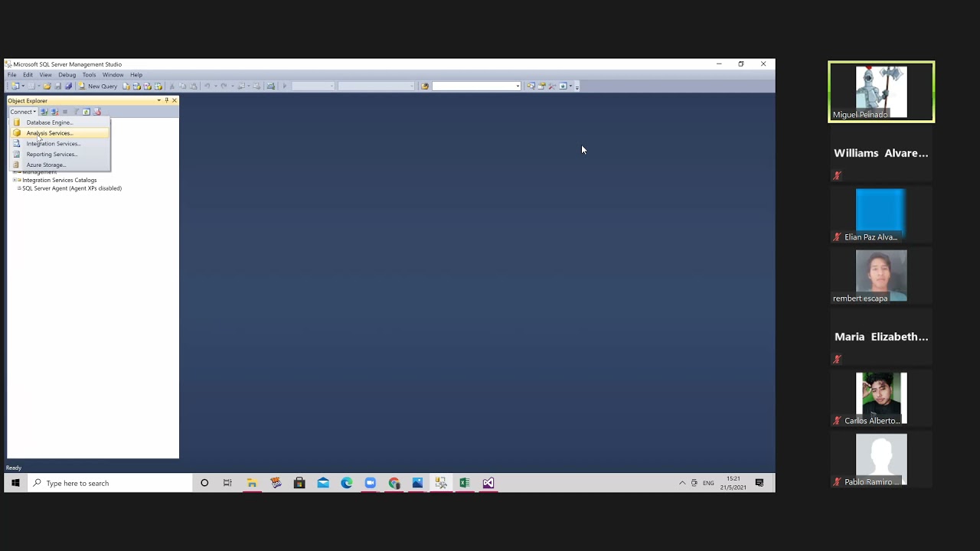980x551 pixels.
Task: Click the Connect dropdown in Object Explorer
Action: [x=22, y=112]
